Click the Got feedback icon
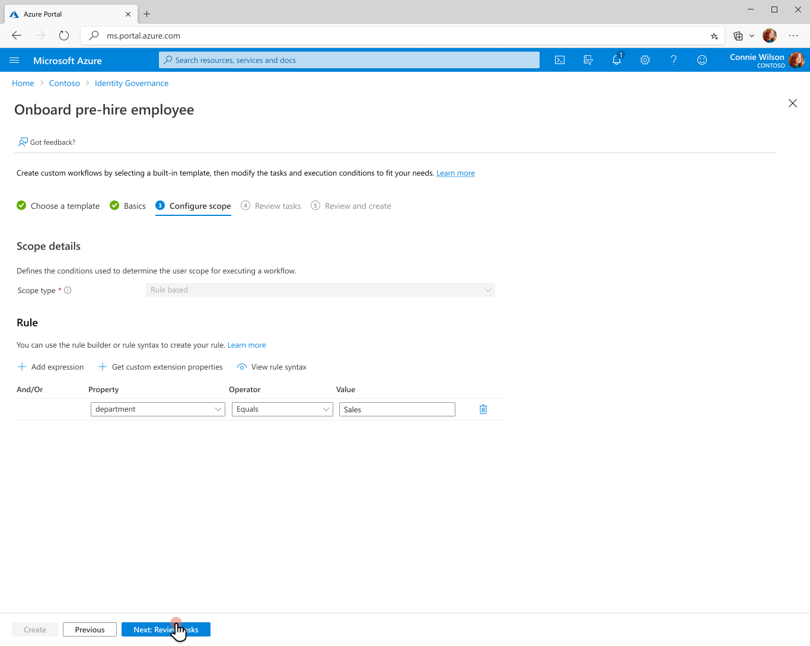Image resolution: width=810 pixels, height=646 pixels. coord(22,142)
